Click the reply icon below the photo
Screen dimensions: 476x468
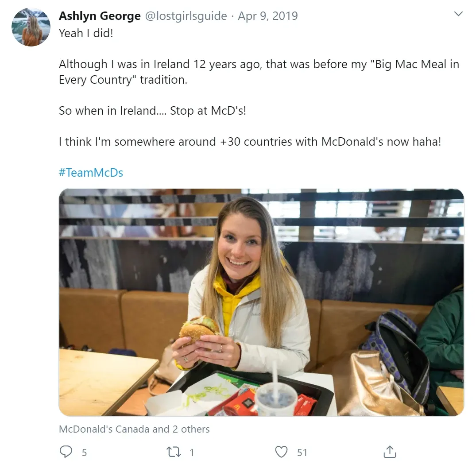click(66, 452)
